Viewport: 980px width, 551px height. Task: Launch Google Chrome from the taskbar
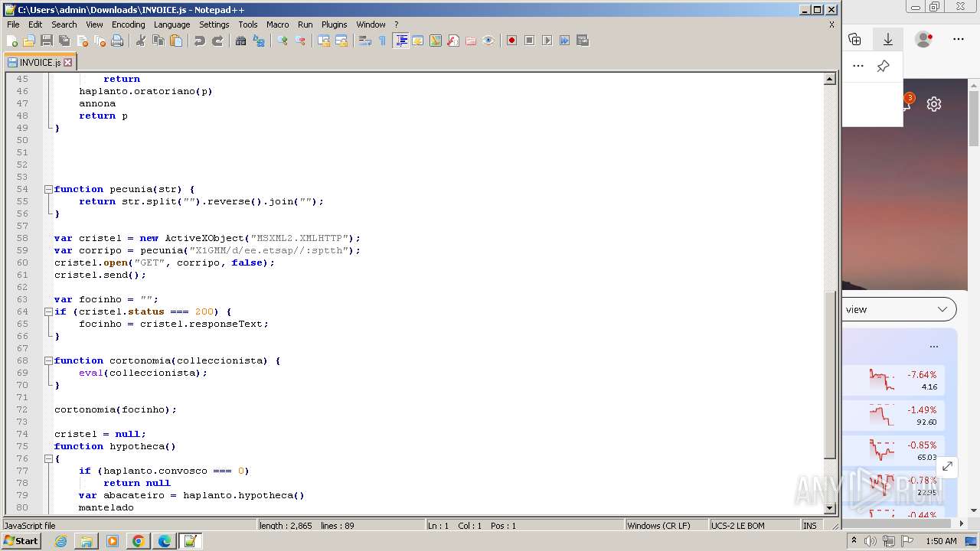tap(139, 541)
